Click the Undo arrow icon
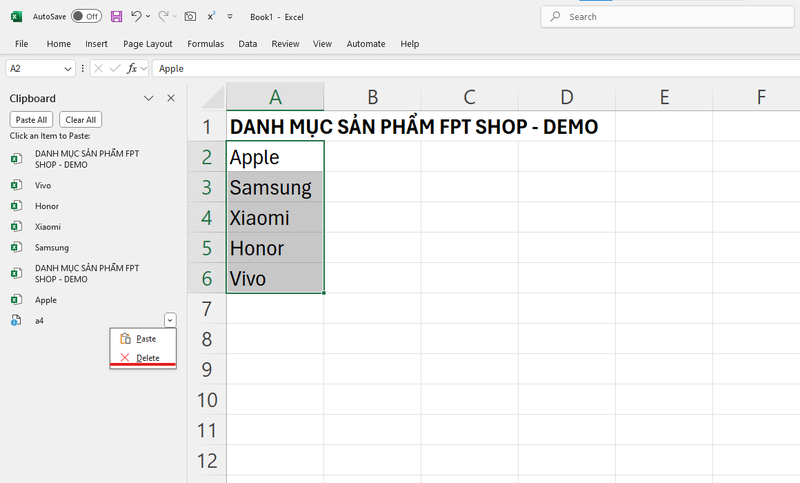This screenshot has height=483, width=800. tap(136, 16)
